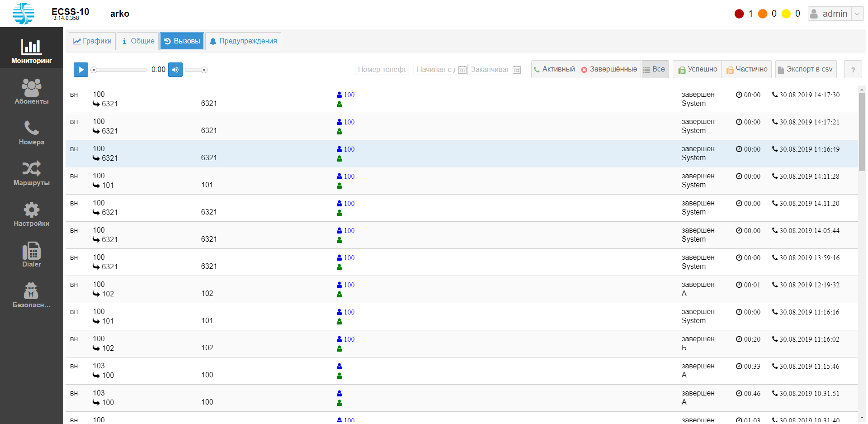Select the call at 30.08.2019 14:11:20
Image resolution: width=868 pixels, height=424 pixels.
(462, 208)
